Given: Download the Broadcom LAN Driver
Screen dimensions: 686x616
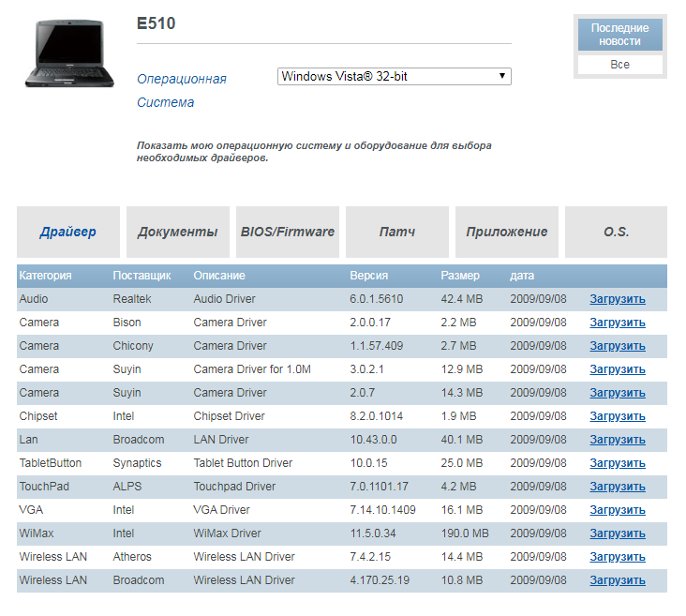Looking at the screenshot, I should pos(618,440).
